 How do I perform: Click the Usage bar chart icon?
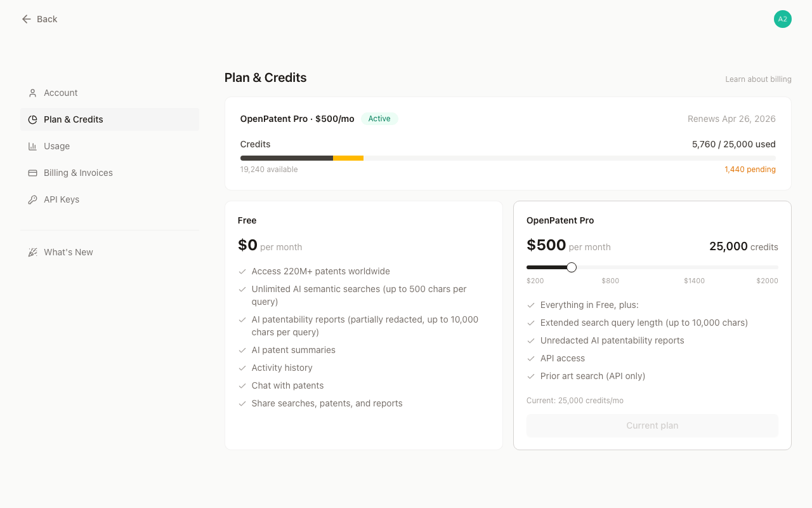[x=32, y=146]
